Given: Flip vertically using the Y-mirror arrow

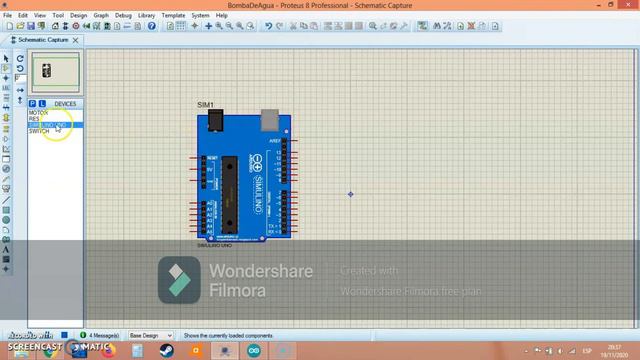Looking at the screenshot, I should (20, 100).
